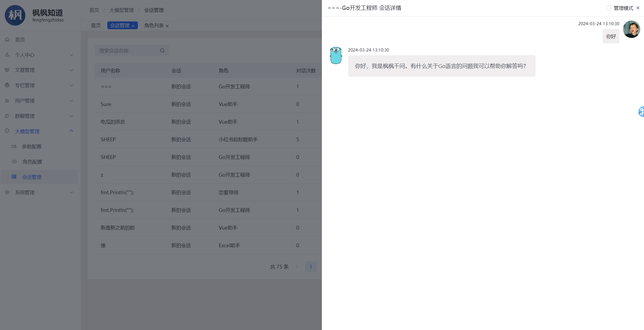Close the conversation details drawer
The width and height of the screenshot is (644, 330).
[638, 8]
